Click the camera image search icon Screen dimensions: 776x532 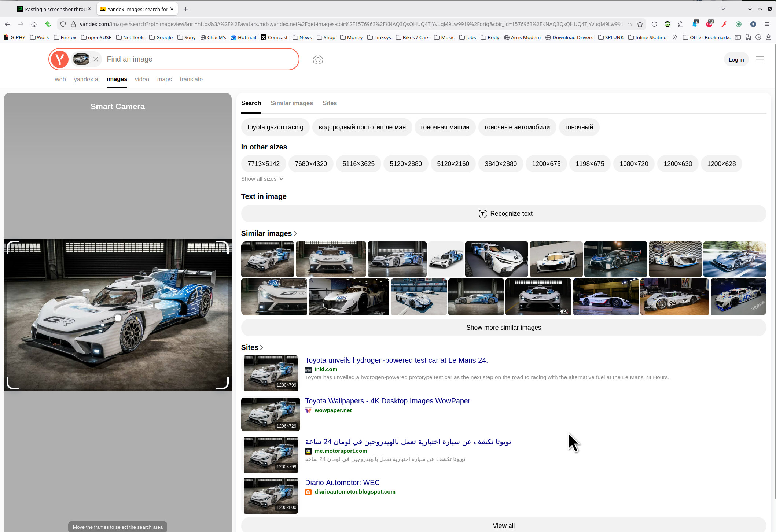[x=318, y=59]
